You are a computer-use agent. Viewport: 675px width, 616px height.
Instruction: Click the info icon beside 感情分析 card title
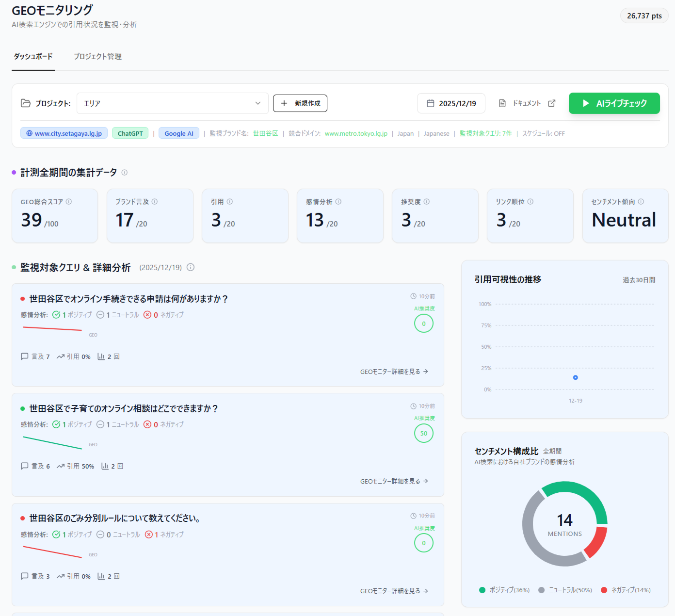(338, 202)
